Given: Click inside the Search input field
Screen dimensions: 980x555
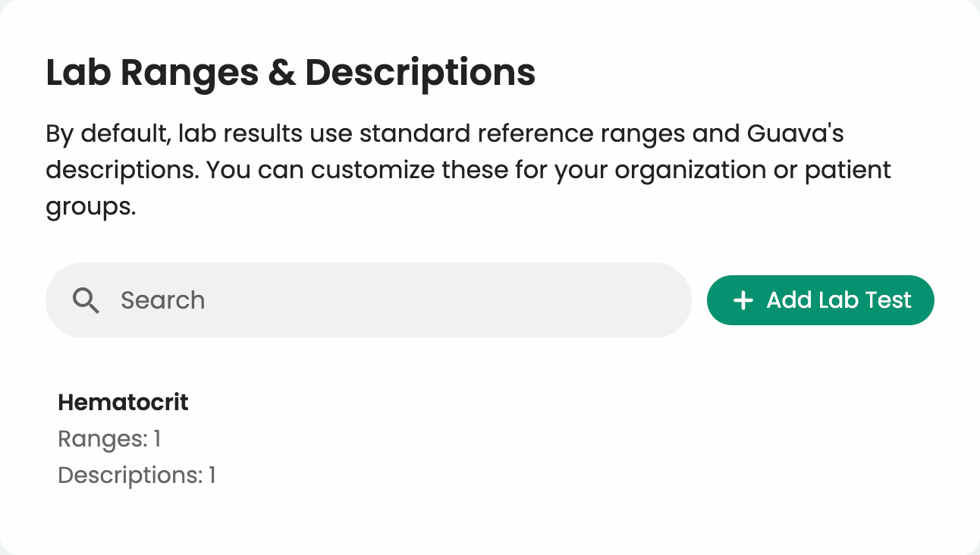Looking at the screenshot, I should (341, 300).
